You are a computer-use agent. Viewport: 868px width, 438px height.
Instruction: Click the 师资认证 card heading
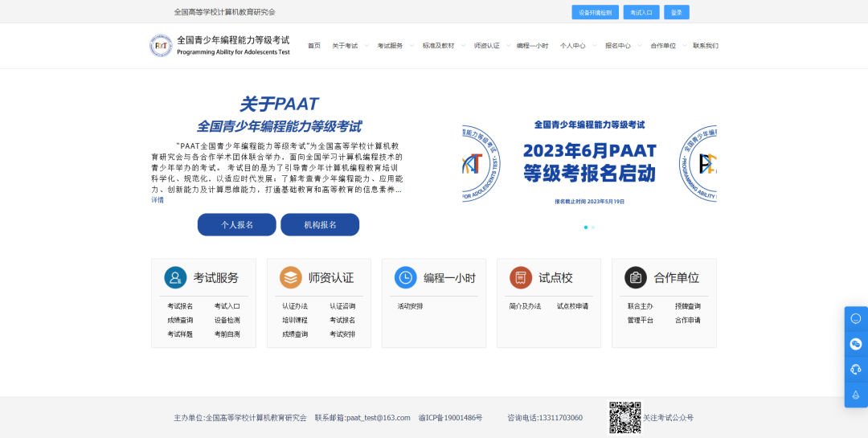(x=331, y=278)
